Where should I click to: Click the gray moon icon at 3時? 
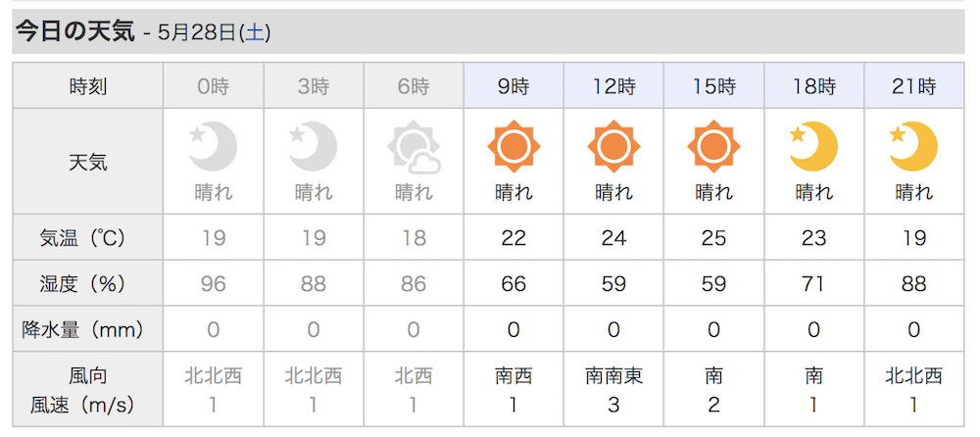[x=314, y=147]
